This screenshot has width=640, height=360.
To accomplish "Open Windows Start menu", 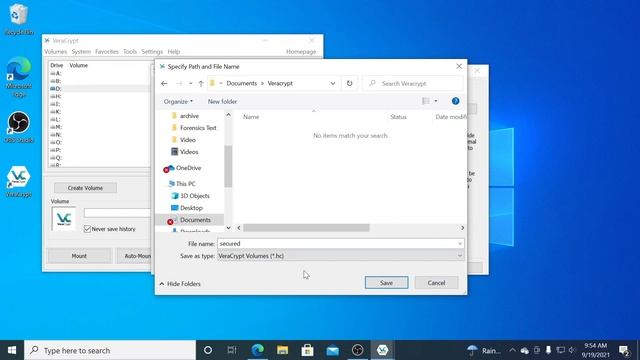I will click(12, 350).
